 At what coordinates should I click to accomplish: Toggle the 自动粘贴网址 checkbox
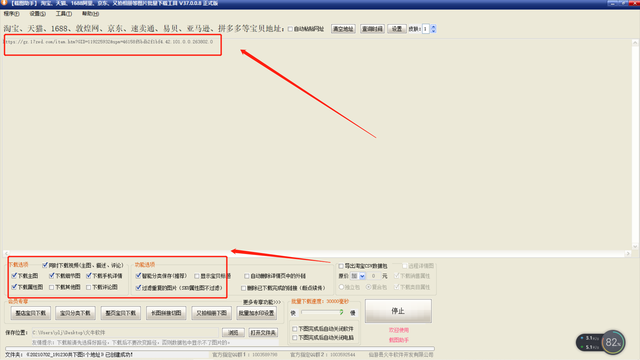pos(290,29)
